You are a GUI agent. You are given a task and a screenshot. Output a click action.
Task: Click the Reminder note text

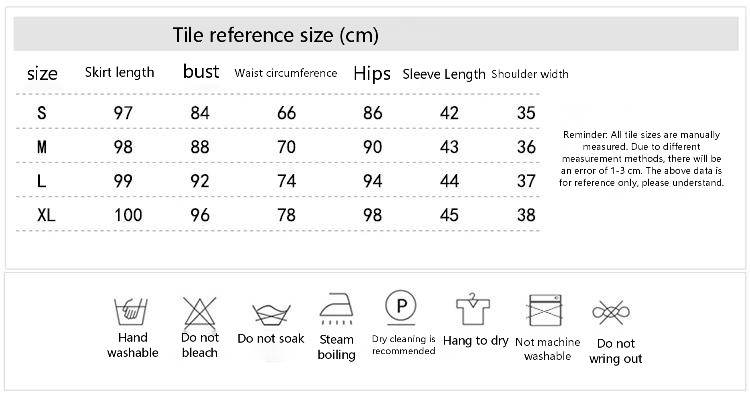click(642, 158)
